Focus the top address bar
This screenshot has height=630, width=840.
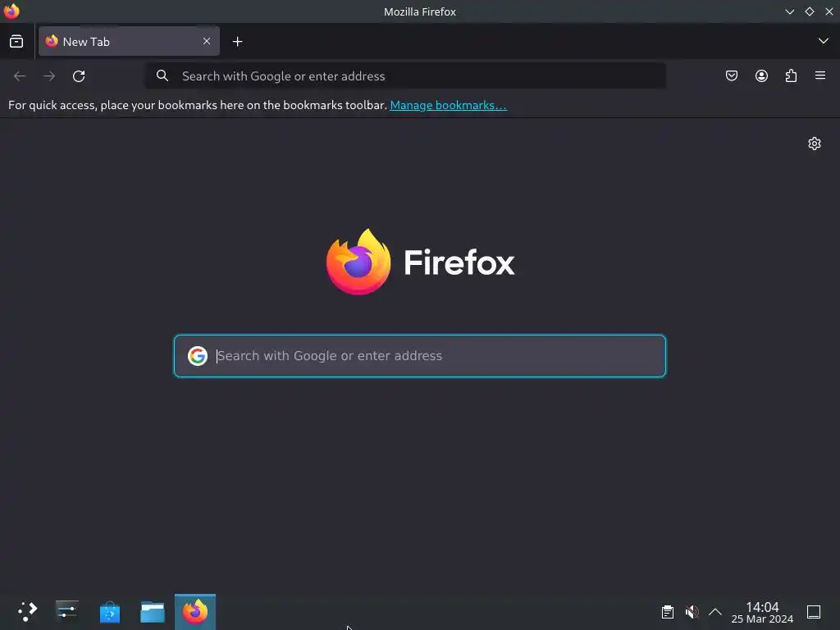point(405,76)
